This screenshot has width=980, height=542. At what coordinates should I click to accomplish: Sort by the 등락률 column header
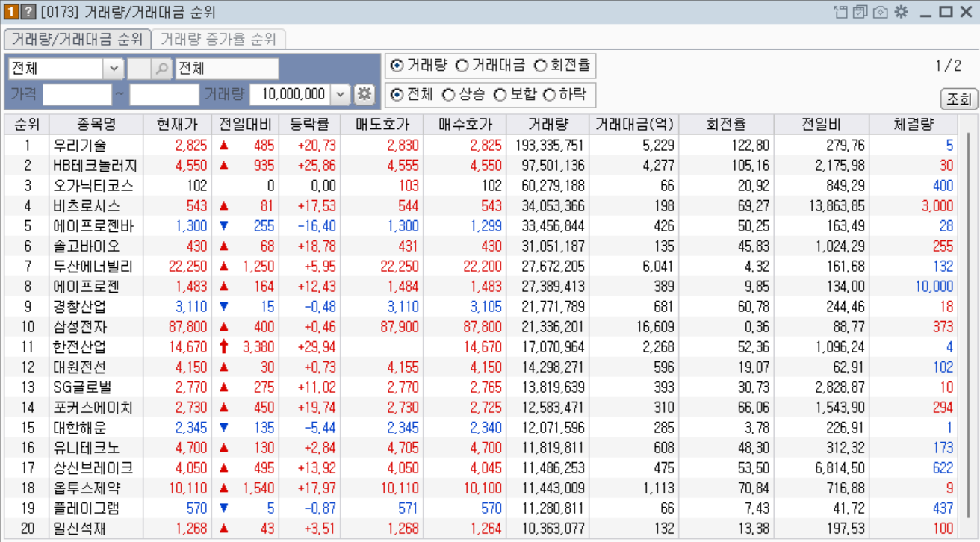click(x=309, y=125)
